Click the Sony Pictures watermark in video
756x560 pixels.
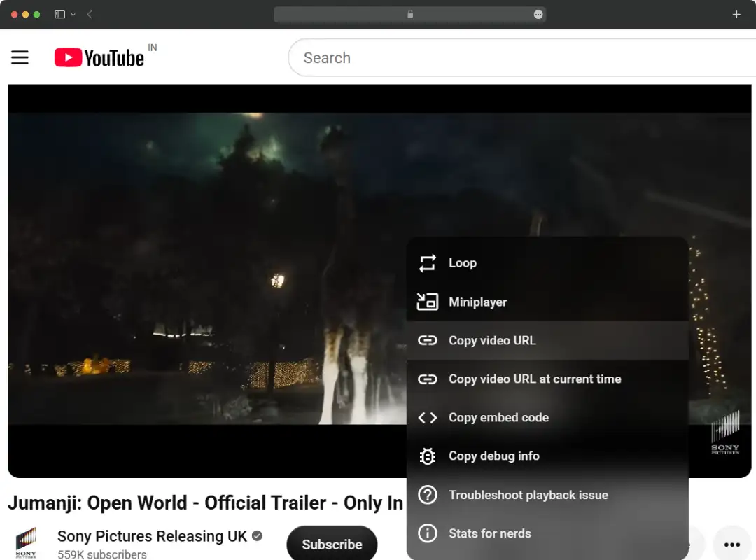click(725, 433)
